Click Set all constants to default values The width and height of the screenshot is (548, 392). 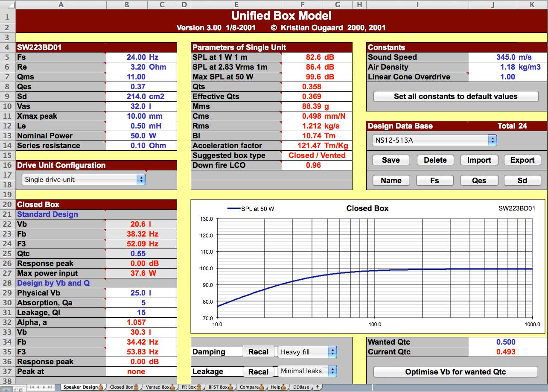[456, 97]
